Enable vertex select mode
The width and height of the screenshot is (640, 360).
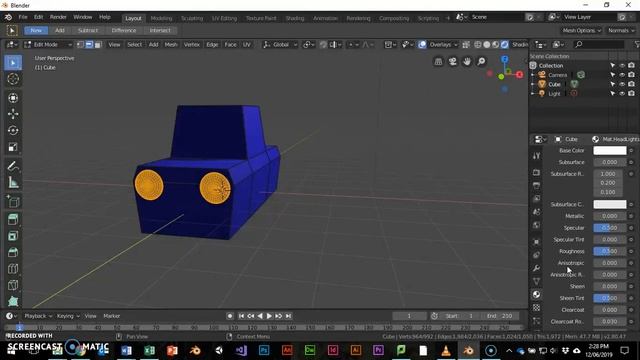80,44
